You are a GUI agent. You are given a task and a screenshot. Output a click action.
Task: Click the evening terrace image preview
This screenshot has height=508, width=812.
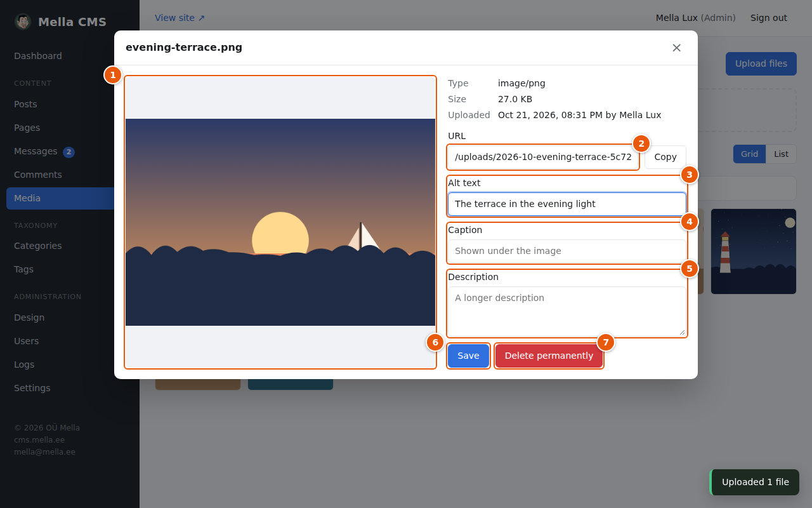[x=280, y=222]
